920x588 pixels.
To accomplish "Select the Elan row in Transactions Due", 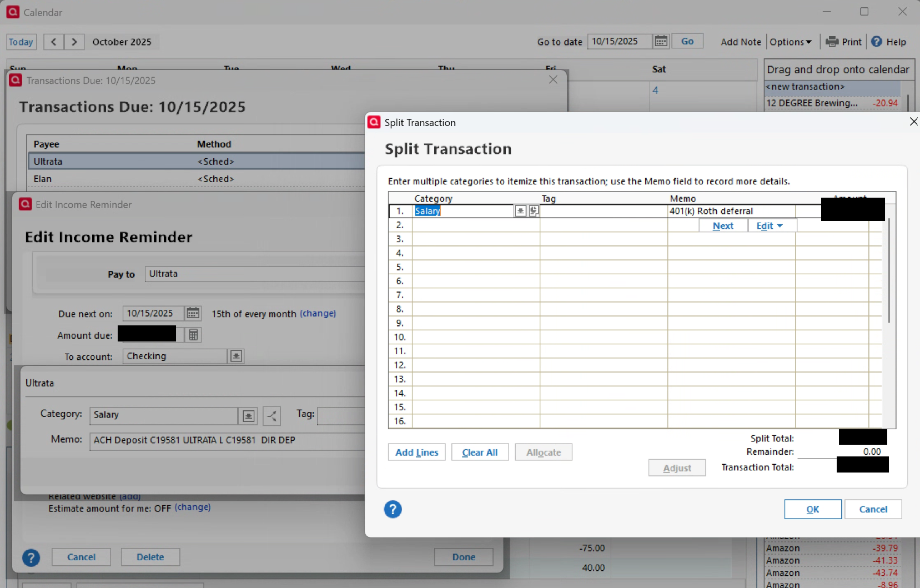I will click(196, 179).
